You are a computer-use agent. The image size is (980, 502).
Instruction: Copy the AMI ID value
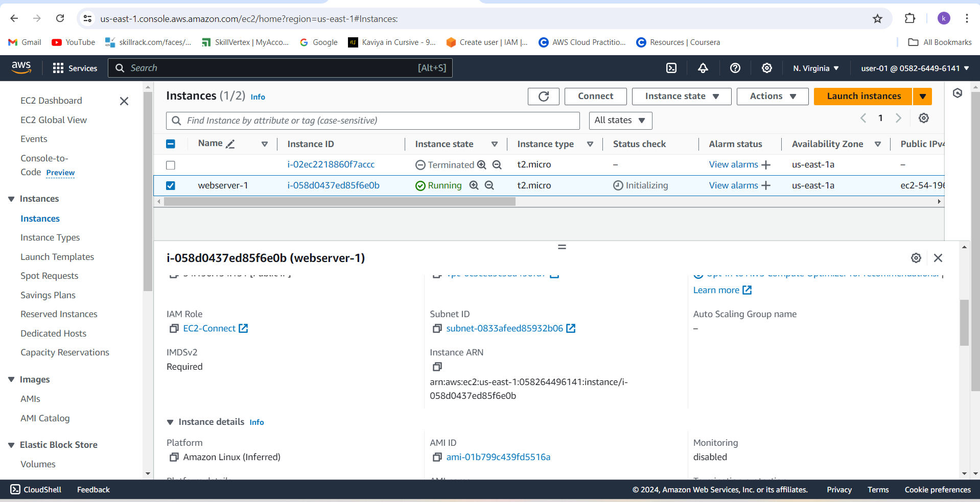(437, 457)
